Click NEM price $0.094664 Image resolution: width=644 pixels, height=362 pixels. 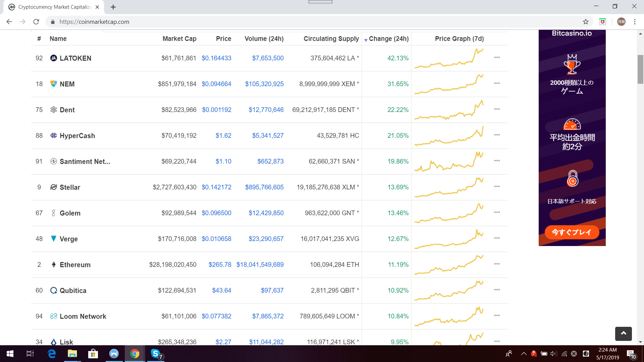point(216,84)
